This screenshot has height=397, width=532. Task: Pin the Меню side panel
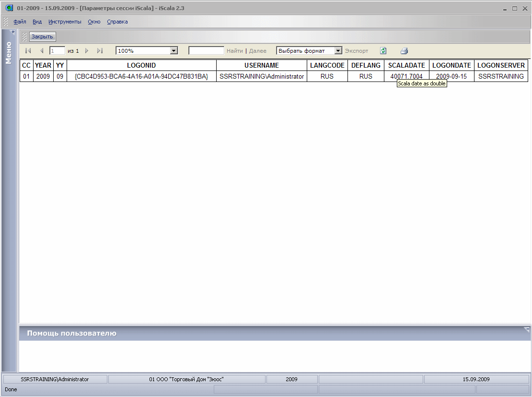13,32
